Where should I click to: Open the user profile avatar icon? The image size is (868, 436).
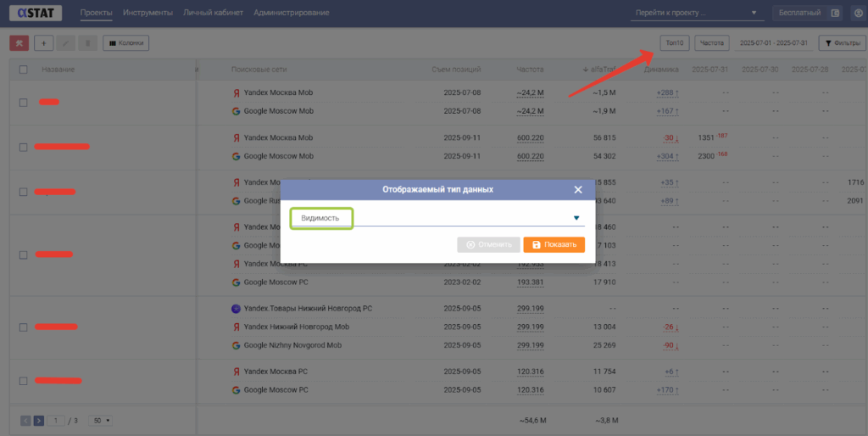854,13
